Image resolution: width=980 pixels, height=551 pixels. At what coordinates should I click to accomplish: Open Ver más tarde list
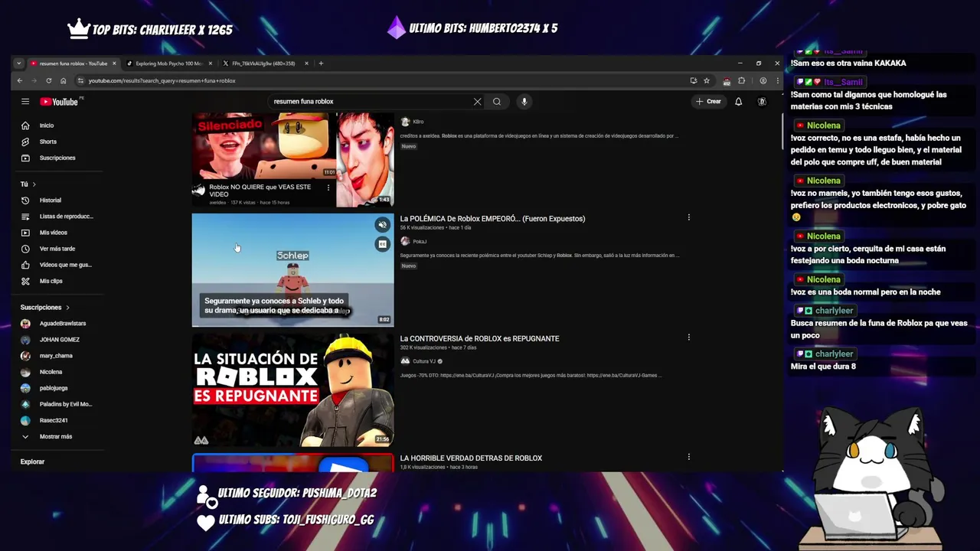(57, 249)
